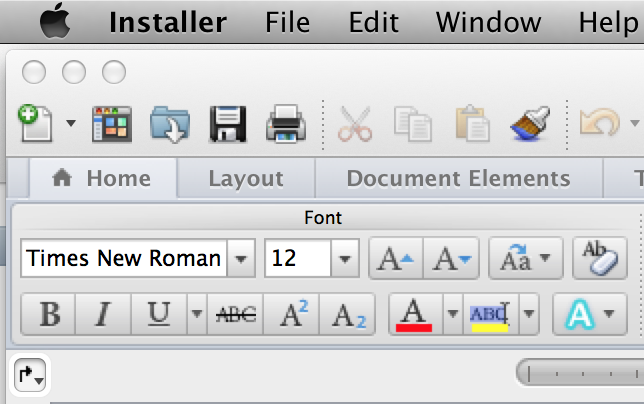
Task: Click the horizontal ruler
Action: click(580, 373)
